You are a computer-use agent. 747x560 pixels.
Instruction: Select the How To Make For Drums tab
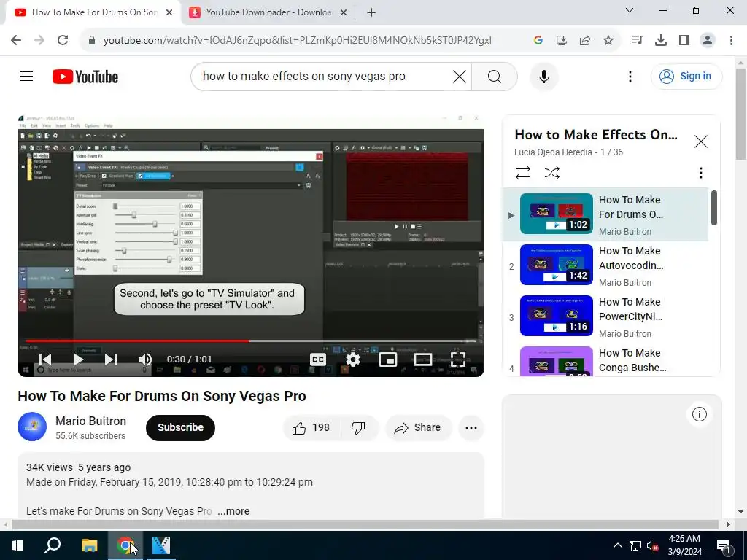pyautogui.click(x=93, y=12)
